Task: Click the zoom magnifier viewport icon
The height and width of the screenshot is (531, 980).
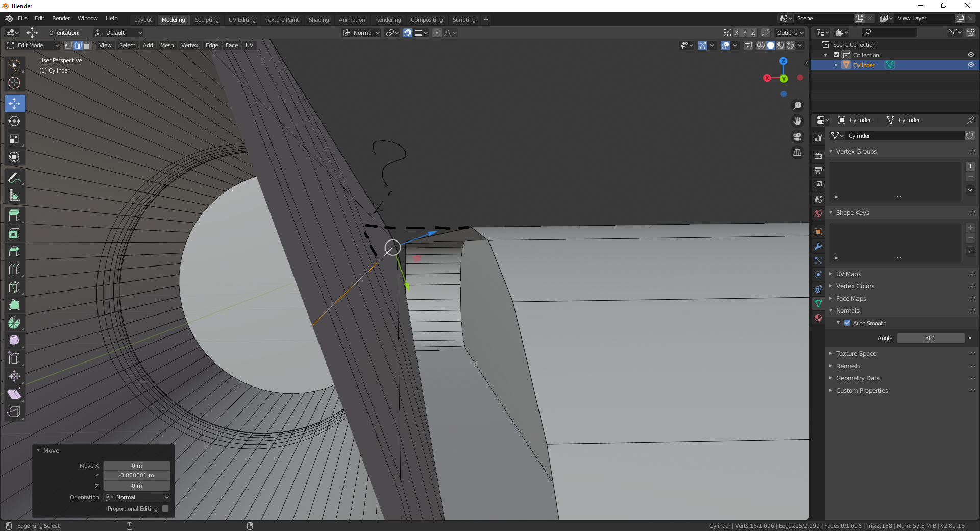Action: (x=797, y=106)
